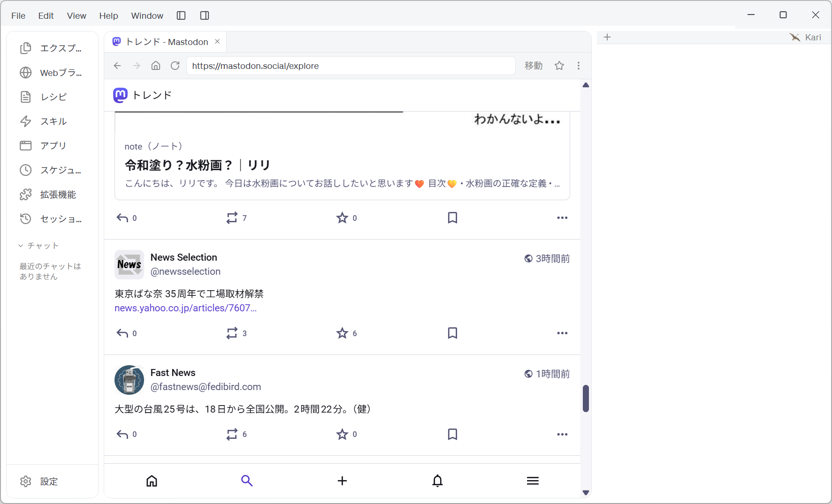The width and height of the screenshot is (832, 504).
Task: Open Webブラ... browser item
Action: click(x=52, y=73)
